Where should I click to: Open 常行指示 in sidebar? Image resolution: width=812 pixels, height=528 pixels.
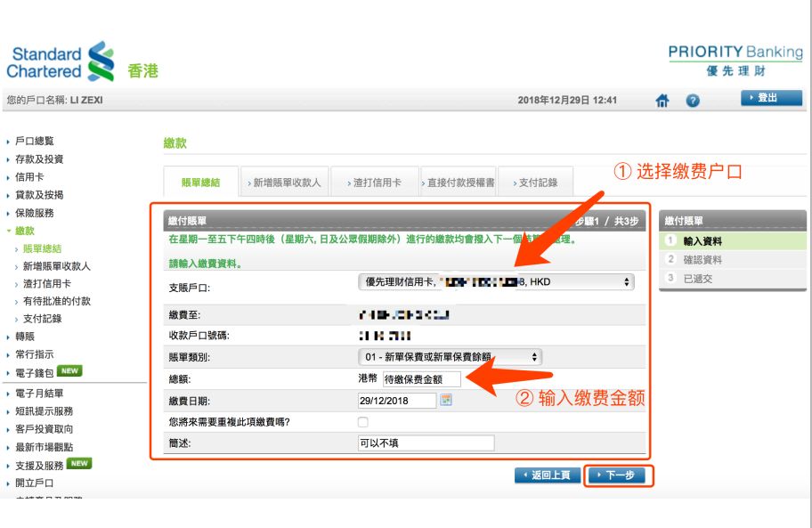pyautogui.click(x=34, y=354)
